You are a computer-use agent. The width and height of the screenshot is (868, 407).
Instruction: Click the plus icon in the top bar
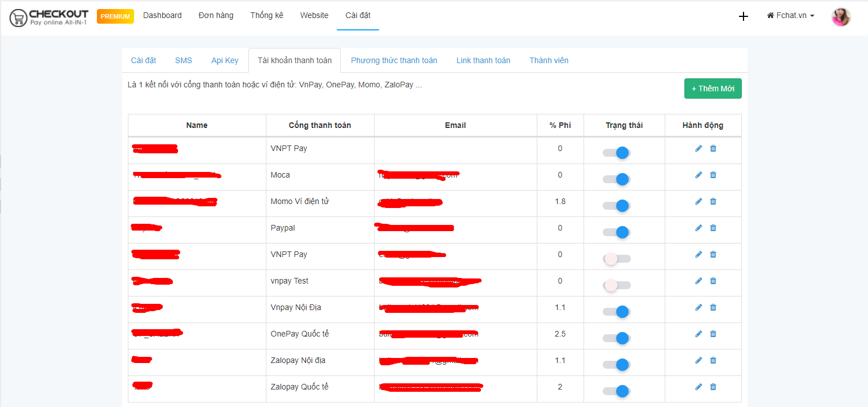click(744, 16)
